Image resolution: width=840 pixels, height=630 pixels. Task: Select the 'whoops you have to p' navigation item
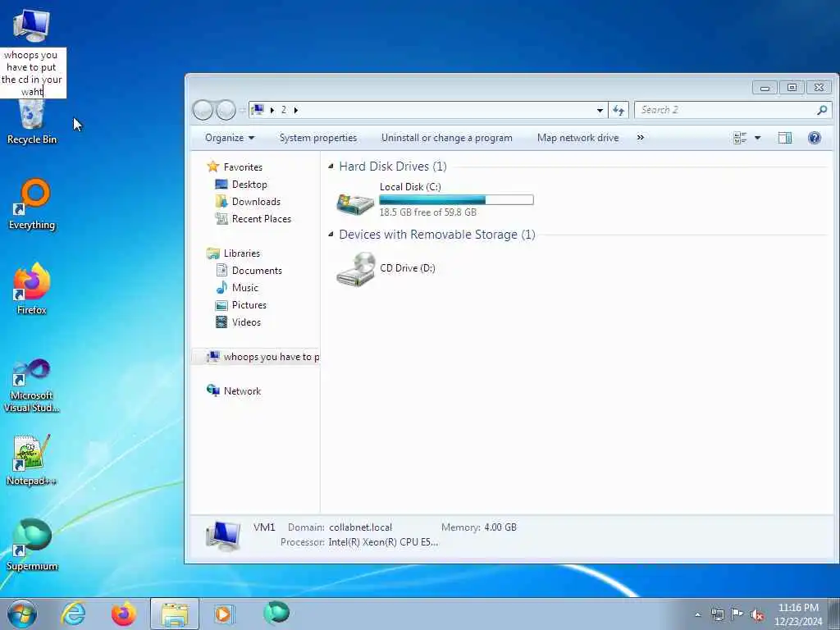[256, 357]
